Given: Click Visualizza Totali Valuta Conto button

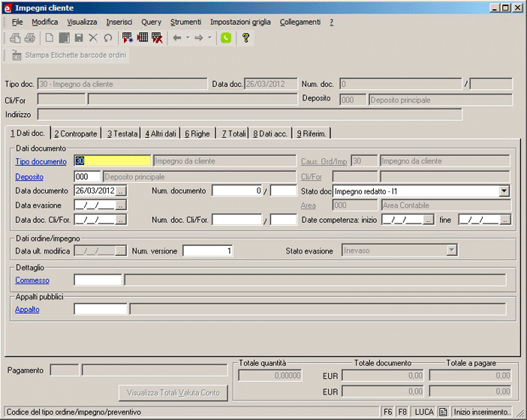Looking at the screenshot, I should pos(173,392).
